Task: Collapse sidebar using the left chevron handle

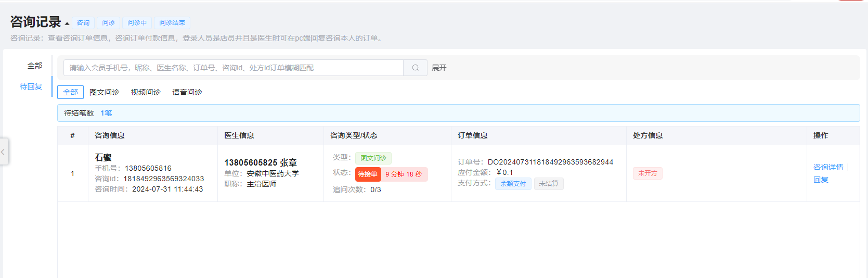Action: 4,151
